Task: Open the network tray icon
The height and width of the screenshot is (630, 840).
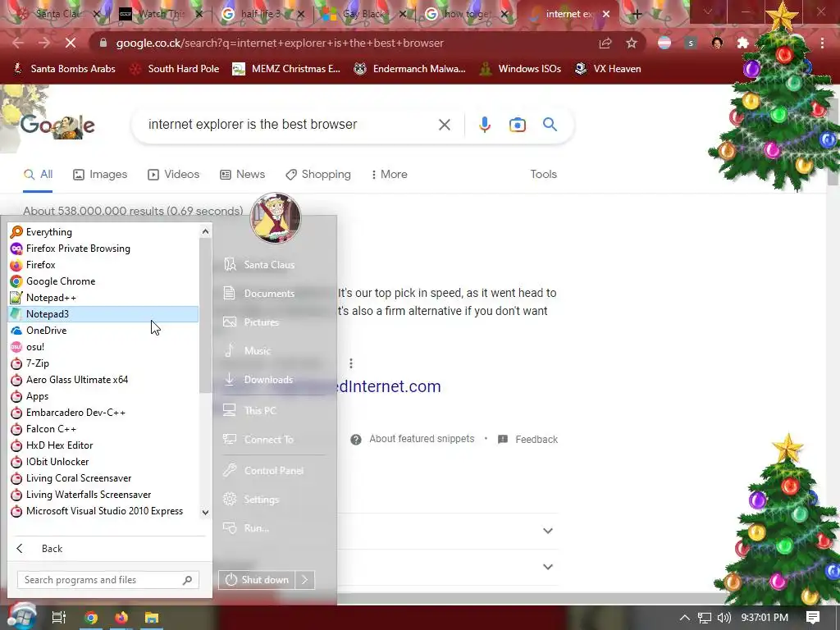Action: pyautogui.click(x=705, y=618)
